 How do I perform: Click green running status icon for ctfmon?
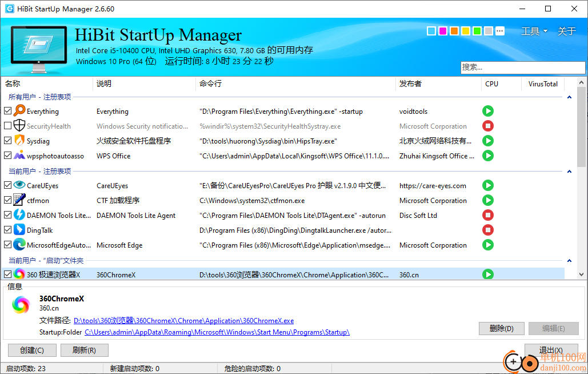tap(488, 200)
